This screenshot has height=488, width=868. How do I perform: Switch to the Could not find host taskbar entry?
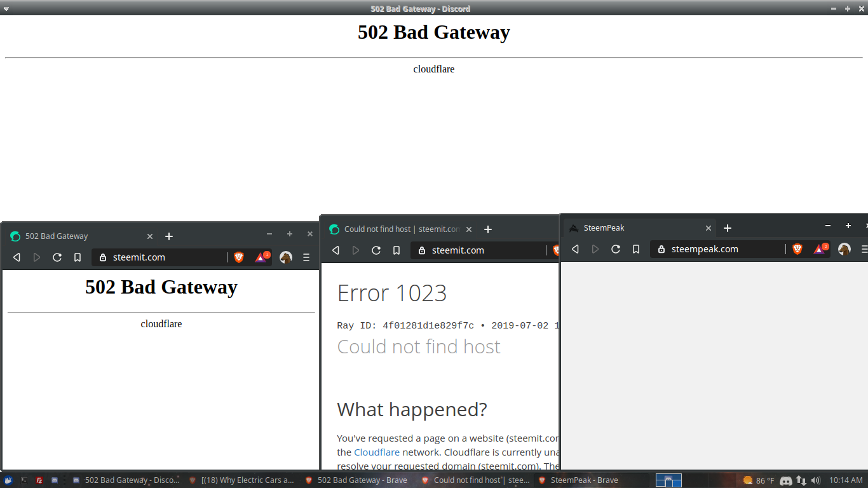pyautogui.click(x=475, y=480)
